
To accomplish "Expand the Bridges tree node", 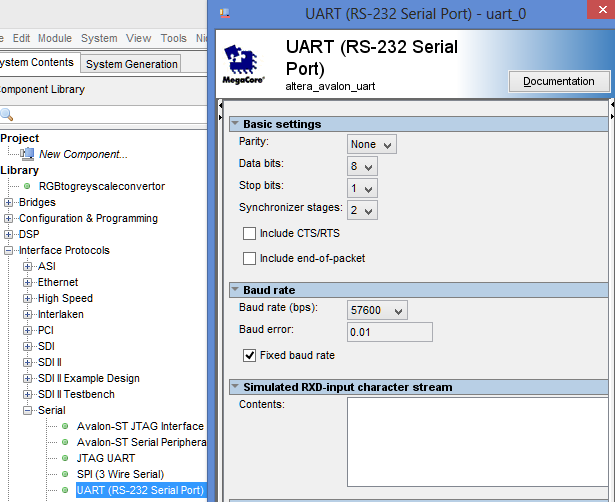I will click(8, 202).
